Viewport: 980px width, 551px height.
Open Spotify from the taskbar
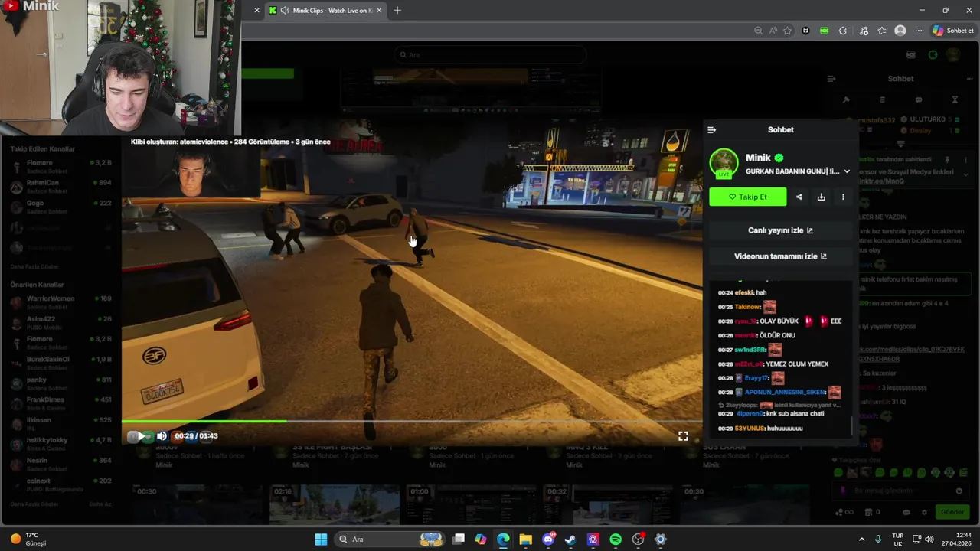click(616, 539)
